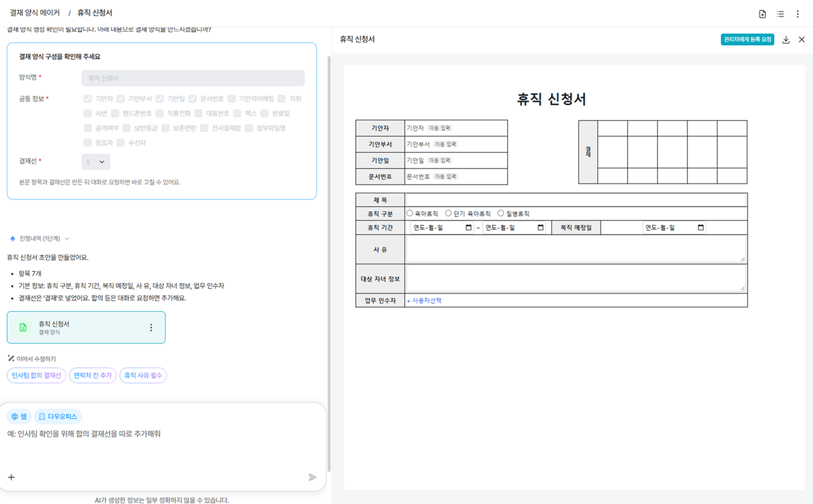The height and width of the screenshot is (504, 813).
Task: Click the new document icon in top bar
Action: pyautogui.click(x=762, y=14)
